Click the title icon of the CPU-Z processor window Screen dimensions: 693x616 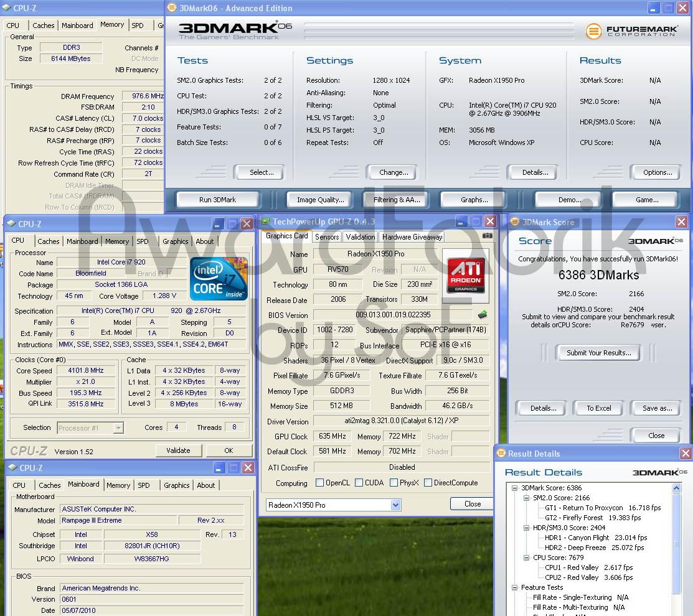point(11,223)
